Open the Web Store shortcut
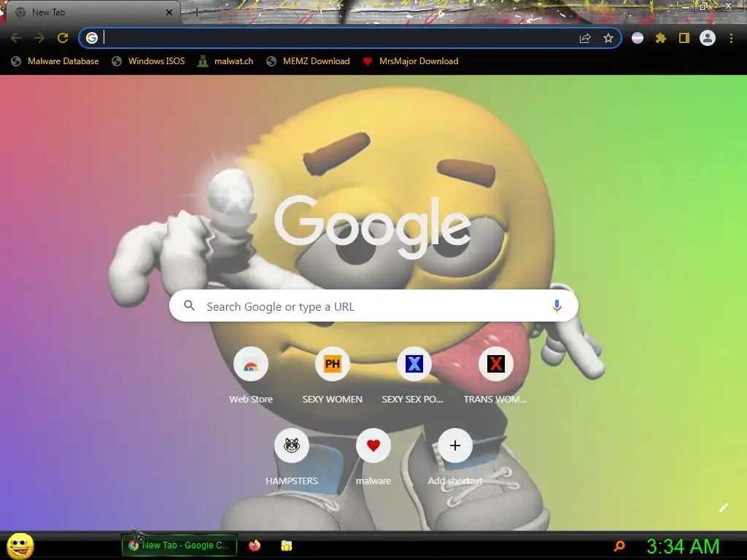 [x=251, y=376]
